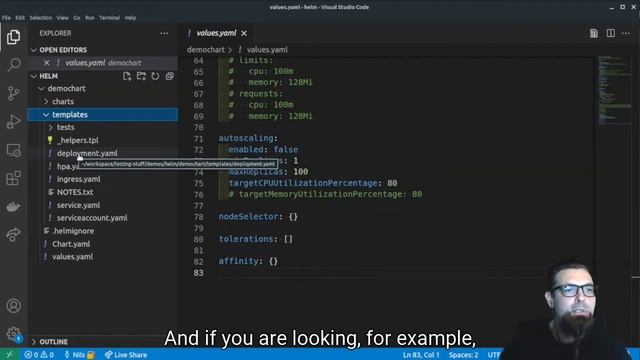640x360 pixels.
Task: Click New Folder icon in HELM header
Action: pos(141,76)
